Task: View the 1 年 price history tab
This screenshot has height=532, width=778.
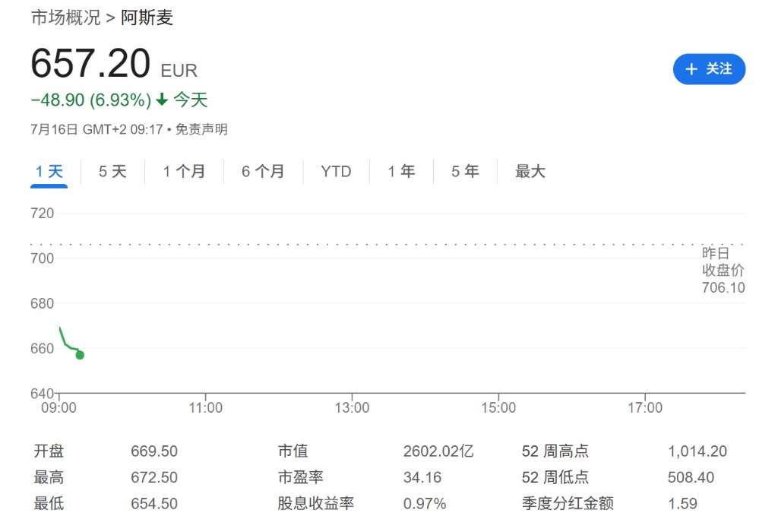Action: coord(401,172)
